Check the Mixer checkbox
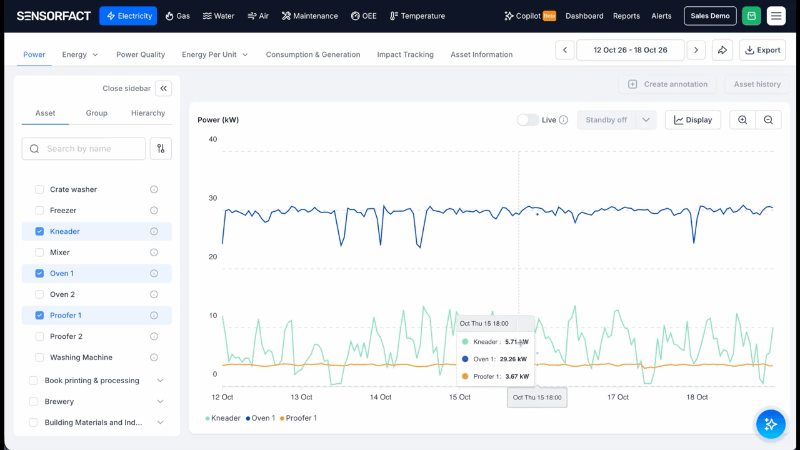Screen dimensions: 800x450 click(x=39, y=252)
